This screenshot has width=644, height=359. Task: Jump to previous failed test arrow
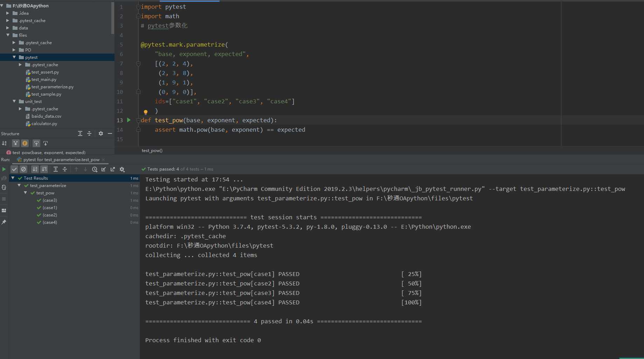[76, 169]
